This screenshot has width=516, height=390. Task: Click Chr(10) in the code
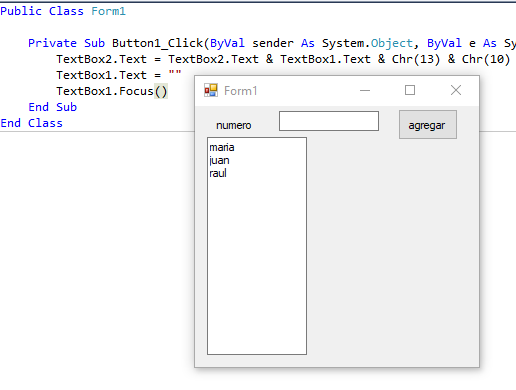[x=486, y=59]
